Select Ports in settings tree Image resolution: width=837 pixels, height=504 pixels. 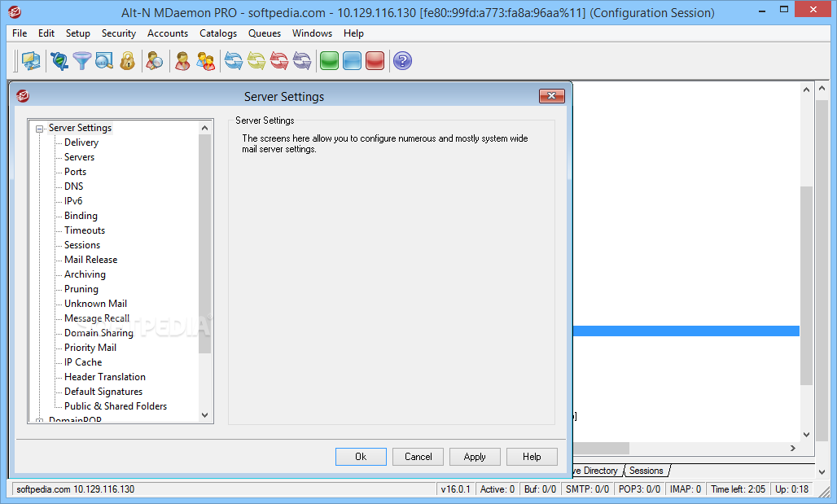(x=75, y=171)
